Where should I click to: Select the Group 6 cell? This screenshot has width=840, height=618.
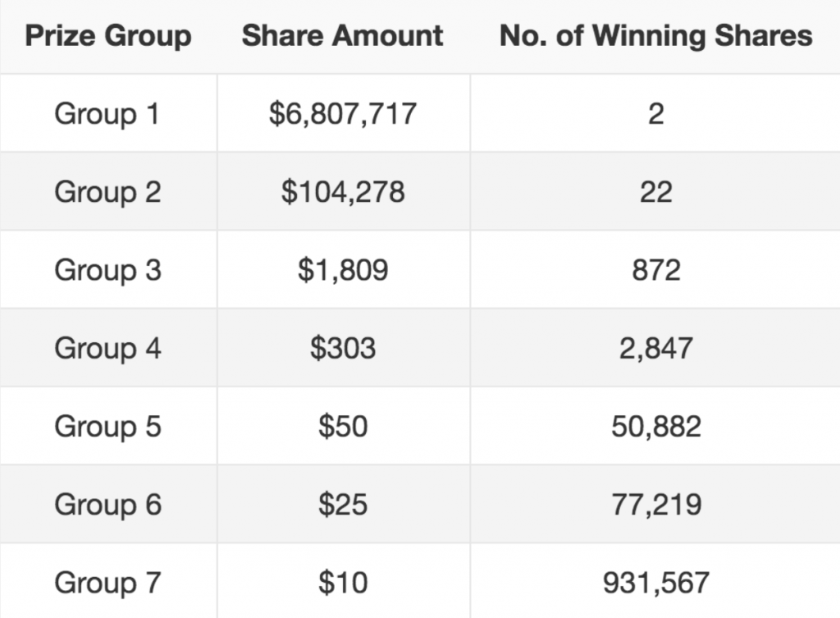pos(107,505)
